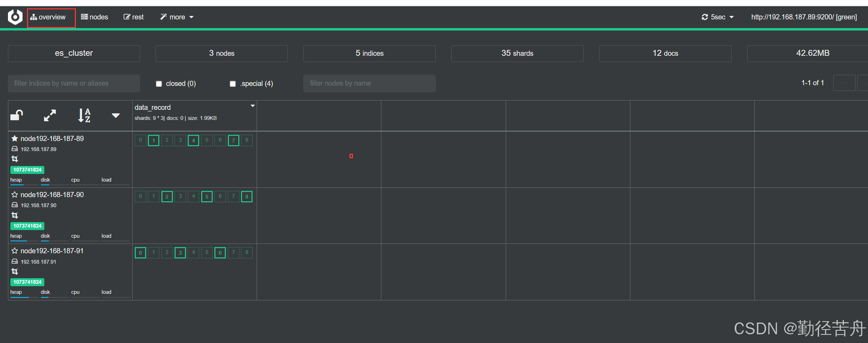
Task: Click the crop icon under node192-168-187-91
Action: [15, 271]
